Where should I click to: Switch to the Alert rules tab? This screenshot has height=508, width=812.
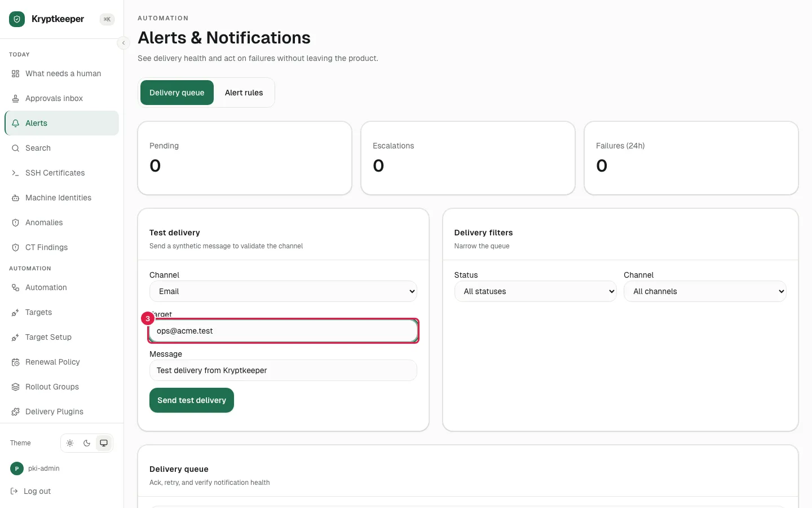point(244,93)
